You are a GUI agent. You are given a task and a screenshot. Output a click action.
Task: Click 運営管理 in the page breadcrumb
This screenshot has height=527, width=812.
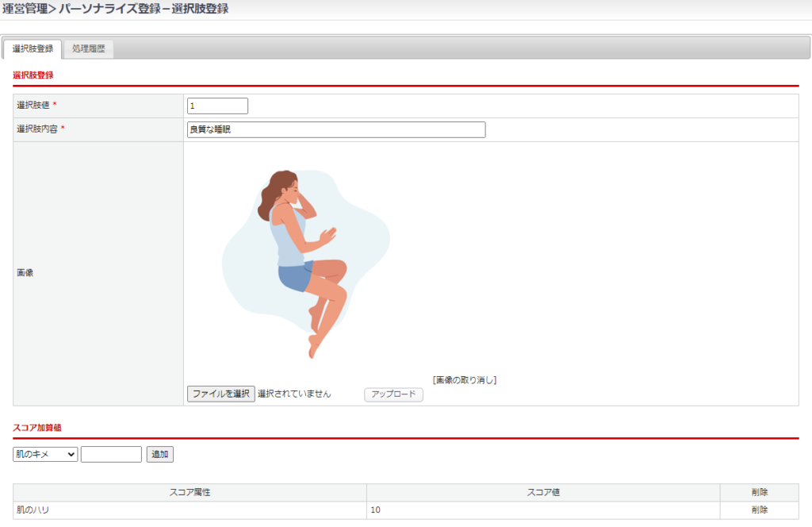click(24, 9)
